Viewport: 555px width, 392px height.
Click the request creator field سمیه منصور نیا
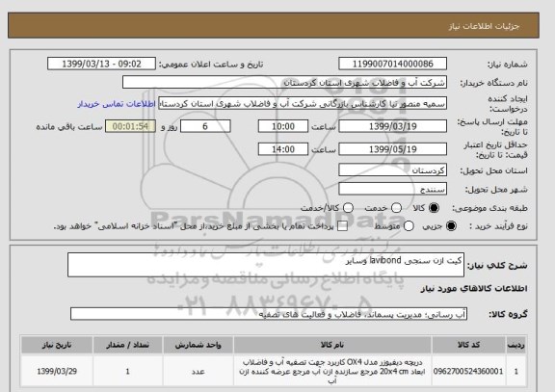303,104
